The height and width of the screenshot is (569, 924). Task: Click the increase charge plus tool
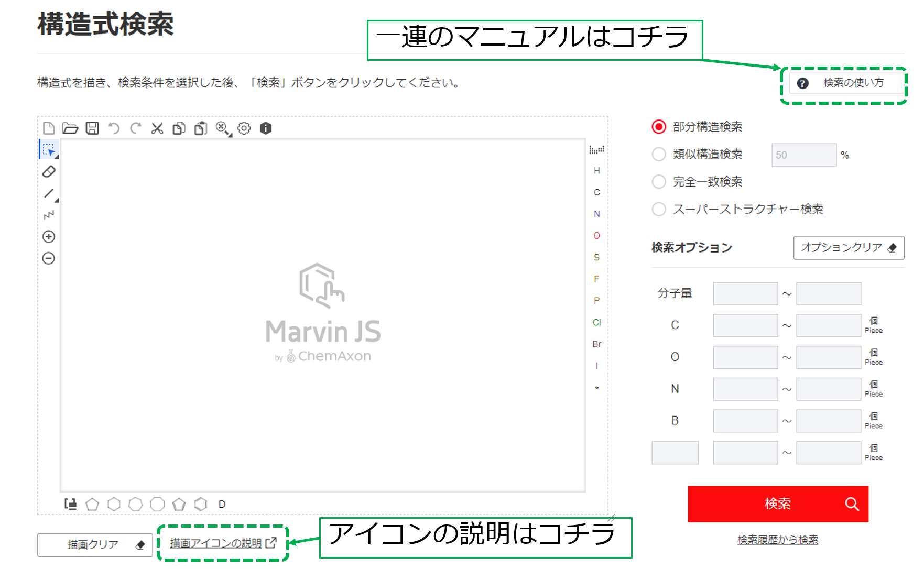click(49, 237)
